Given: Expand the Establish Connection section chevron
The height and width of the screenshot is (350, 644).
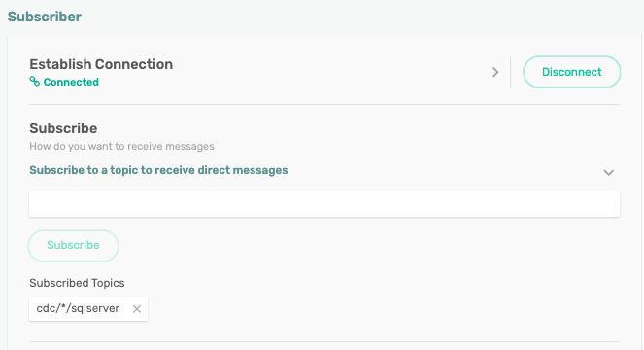Looking at the screenshot, I should click(x=495, y=72).
